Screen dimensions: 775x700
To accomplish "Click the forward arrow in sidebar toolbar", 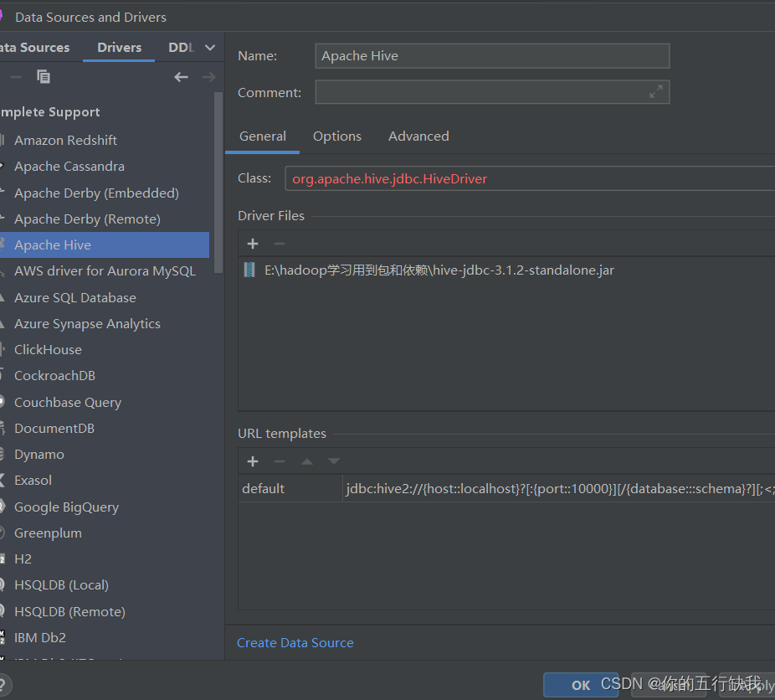I will point(208,77).
